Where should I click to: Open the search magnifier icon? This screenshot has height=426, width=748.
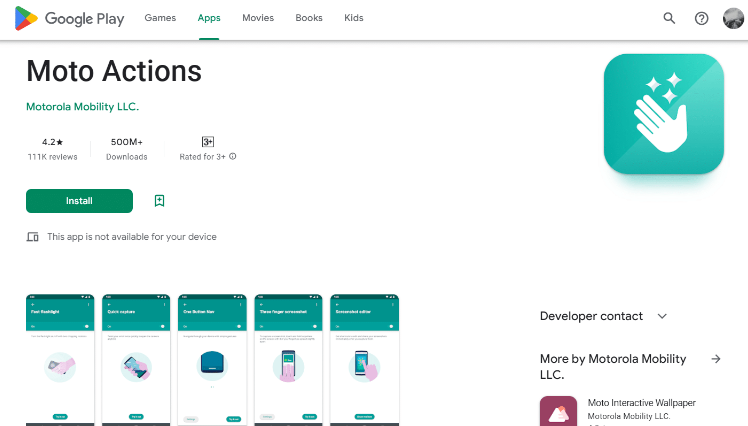[x=669, y=18]
